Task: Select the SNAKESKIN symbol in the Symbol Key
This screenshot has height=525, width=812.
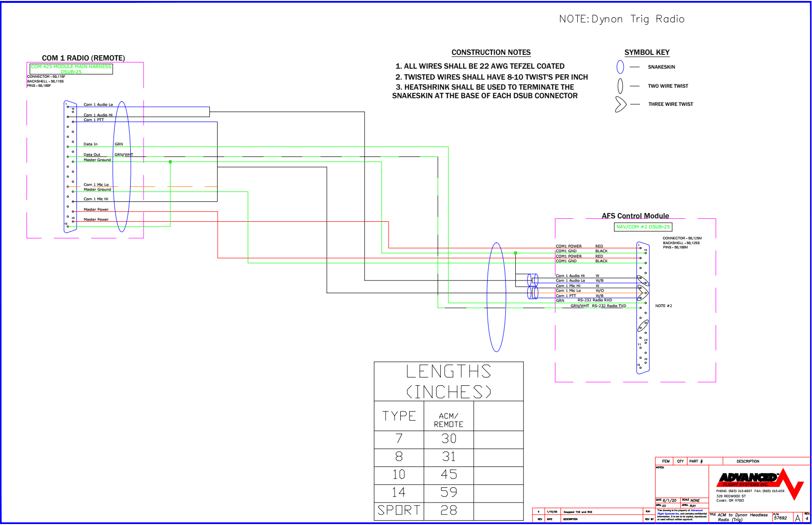Action: tap(620, 67)
